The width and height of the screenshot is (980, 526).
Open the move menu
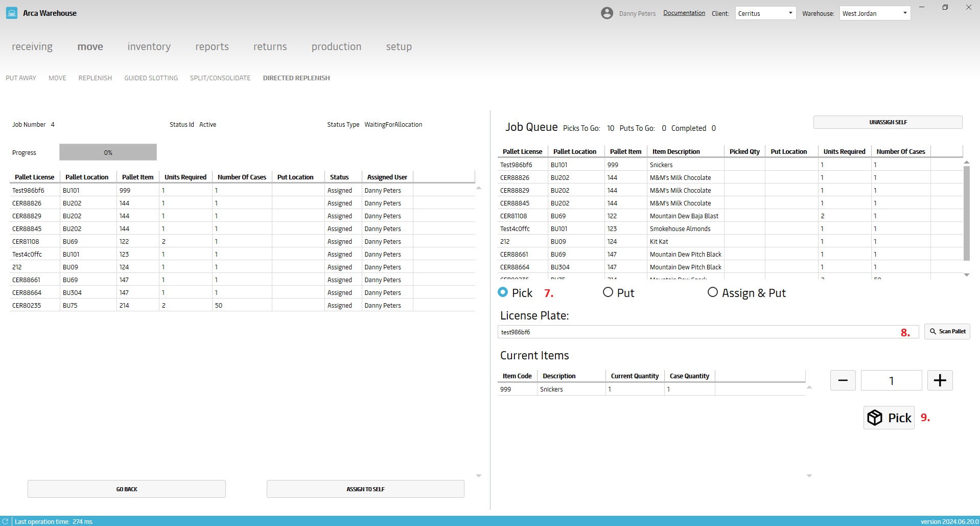pyautogui.click(x=90, y=47)
